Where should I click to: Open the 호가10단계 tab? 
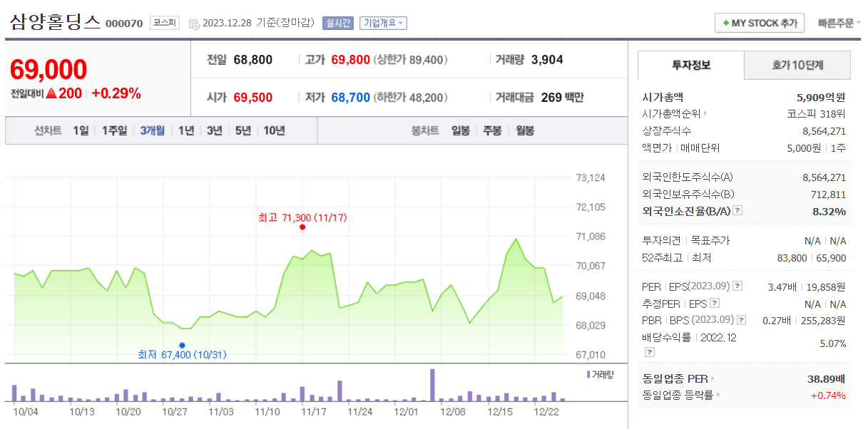(x=797, y=65)
